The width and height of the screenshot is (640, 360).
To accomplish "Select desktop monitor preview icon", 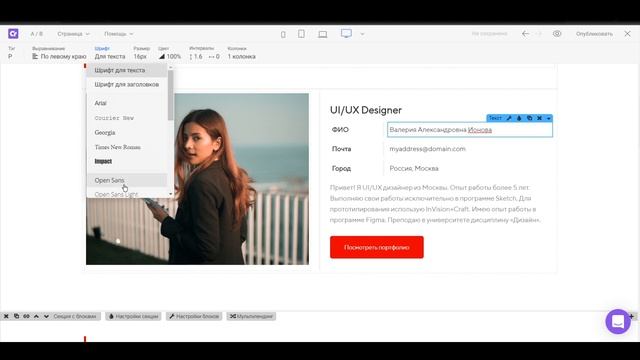I will point(346,33).
